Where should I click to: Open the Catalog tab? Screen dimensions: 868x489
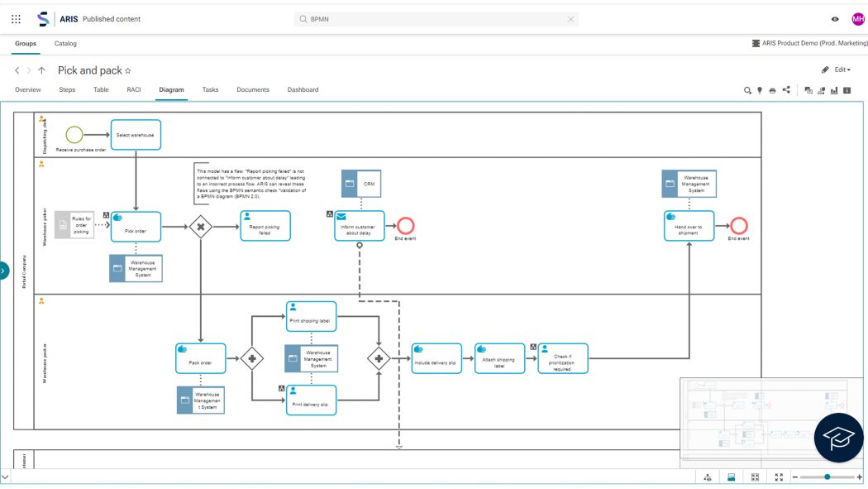point(66,43)
